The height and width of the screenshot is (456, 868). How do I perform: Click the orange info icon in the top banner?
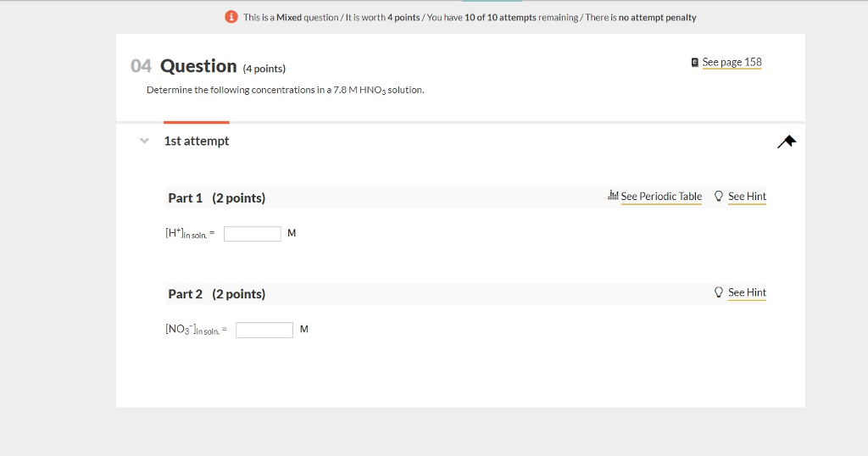tap(231, 17)
